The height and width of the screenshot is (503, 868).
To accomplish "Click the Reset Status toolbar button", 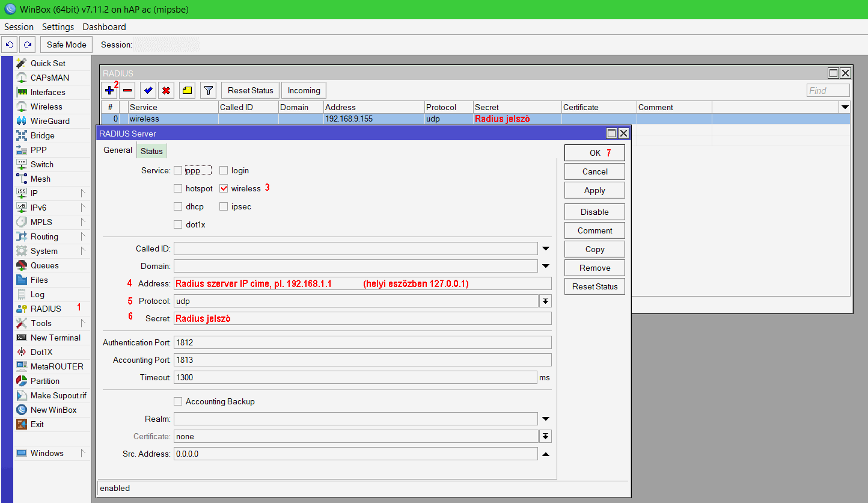I will point(250,91).
